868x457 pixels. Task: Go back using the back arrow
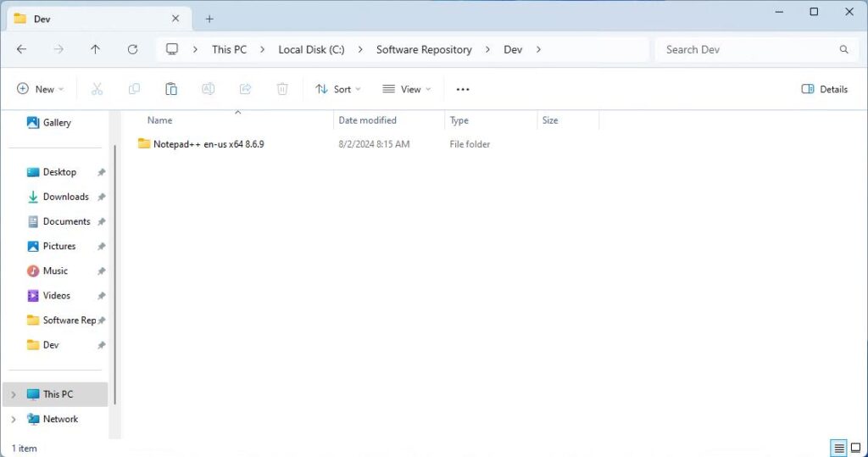pos(21,49)
